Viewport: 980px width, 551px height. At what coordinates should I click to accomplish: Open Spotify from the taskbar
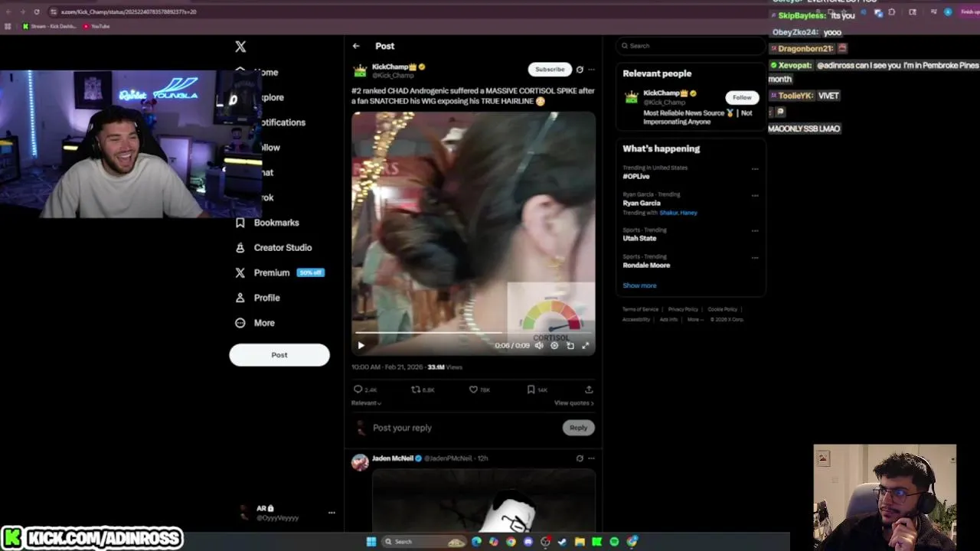614,542
